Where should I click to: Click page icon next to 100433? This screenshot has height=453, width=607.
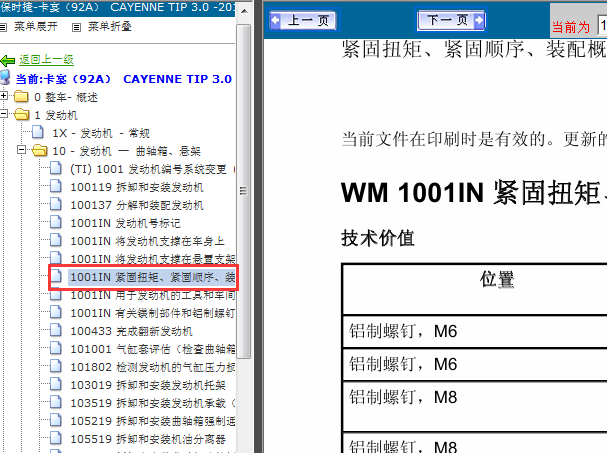(55, 330)
